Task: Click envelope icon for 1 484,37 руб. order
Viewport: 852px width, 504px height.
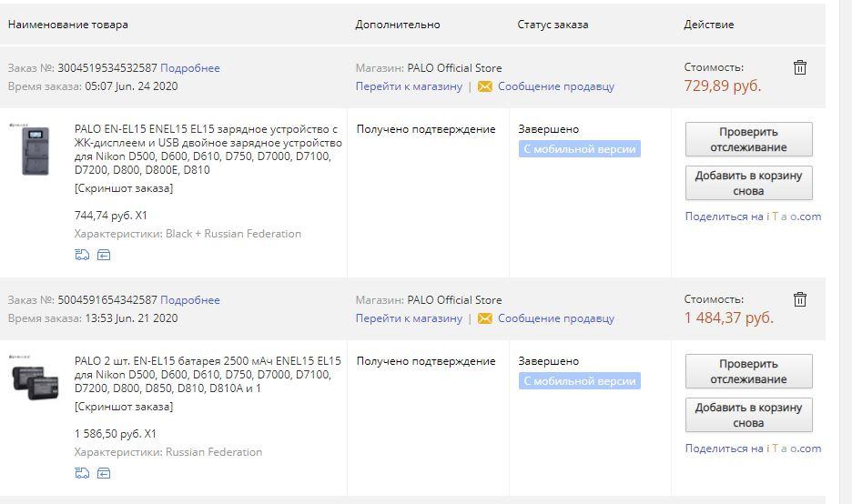Action: coord(484,318)
